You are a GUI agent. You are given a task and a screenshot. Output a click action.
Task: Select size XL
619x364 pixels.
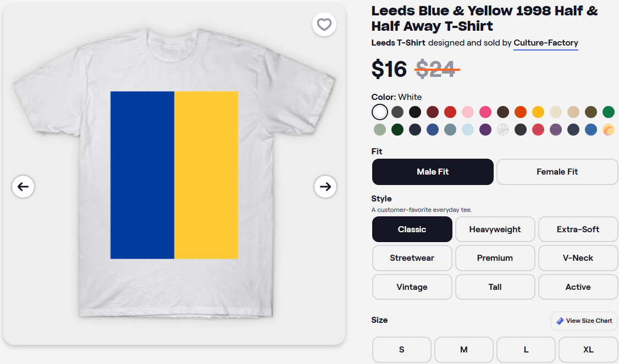[x=588, y=350]
